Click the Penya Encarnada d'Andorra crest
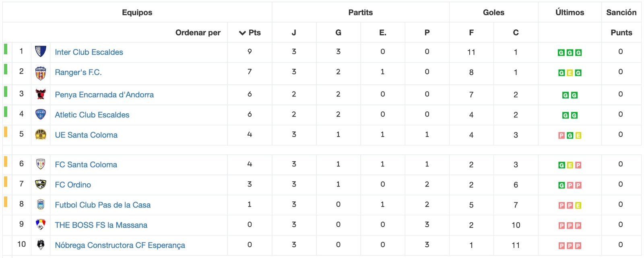Screen dimensions: 644x258 (x=41, y=94)
